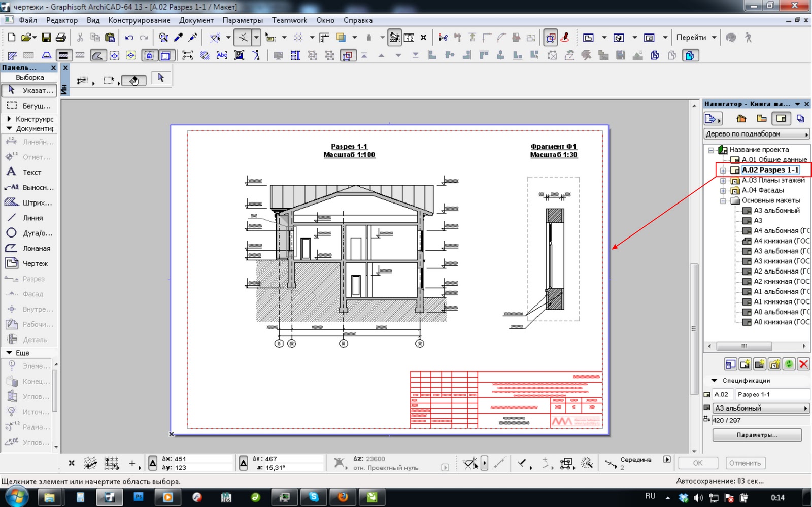The width and height of the screenshot is (812, 507).
Task: Open Project Map house icon in Navigator
Action: pos(741,119)
